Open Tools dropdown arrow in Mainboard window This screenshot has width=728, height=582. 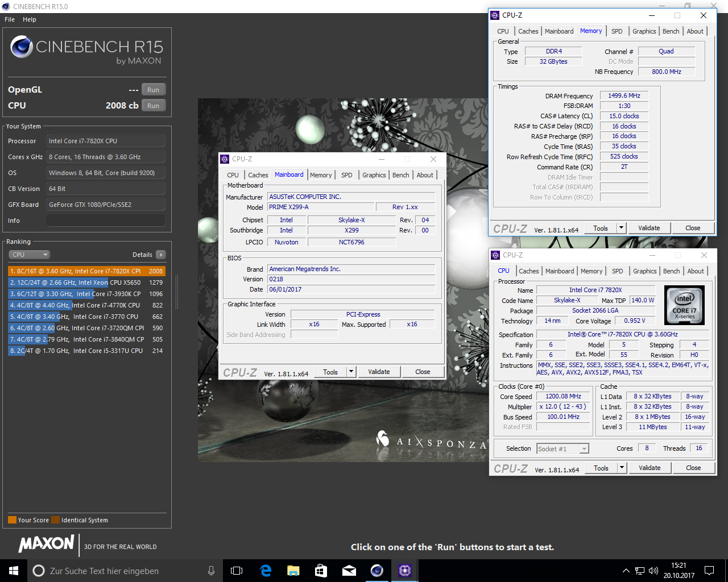[351, 372]
